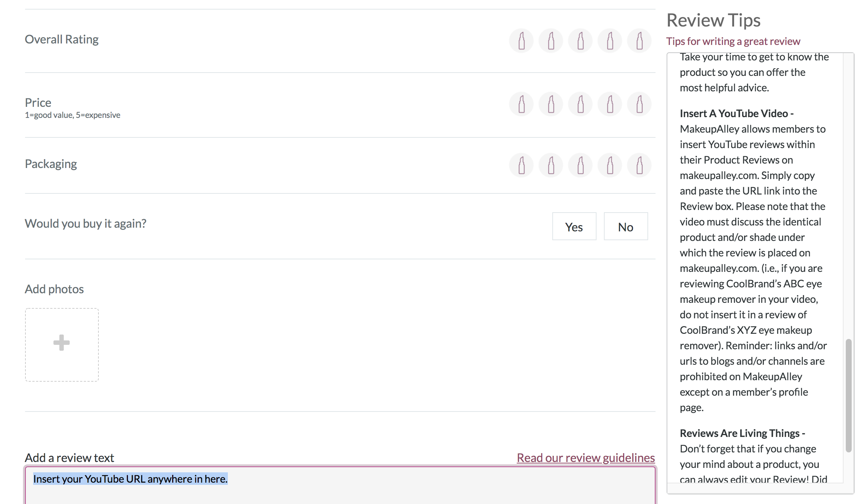Give Overall Rating one lipstick

[x=521, y=41]
